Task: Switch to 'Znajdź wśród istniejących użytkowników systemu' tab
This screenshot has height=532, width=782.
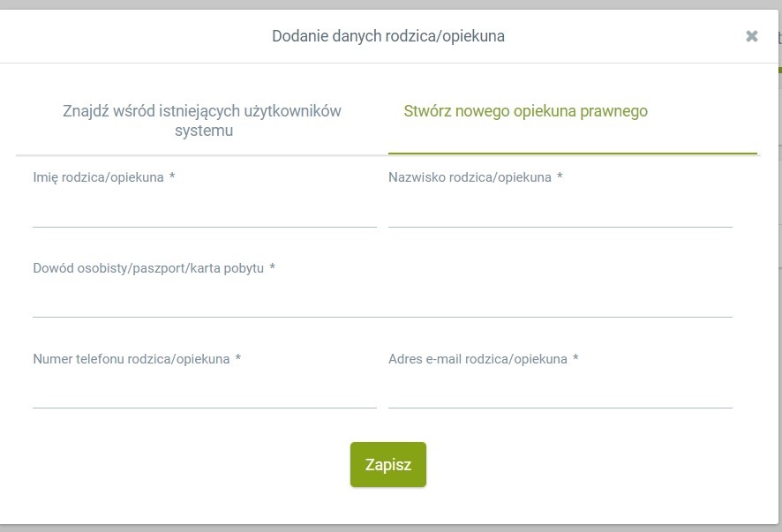Action: point(202,121)
